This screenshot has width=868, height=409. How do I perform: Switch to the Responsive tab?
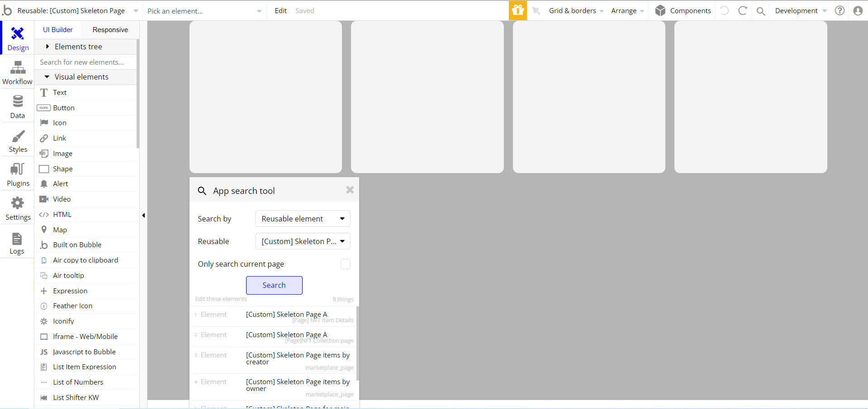coord(110,30)
